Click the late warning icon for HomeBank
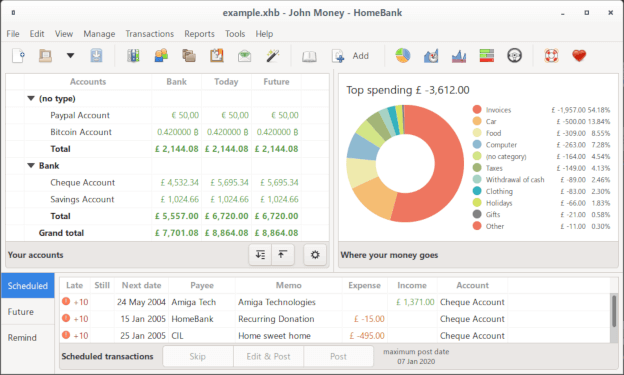 pyautogui.click(x=66, y=318)
